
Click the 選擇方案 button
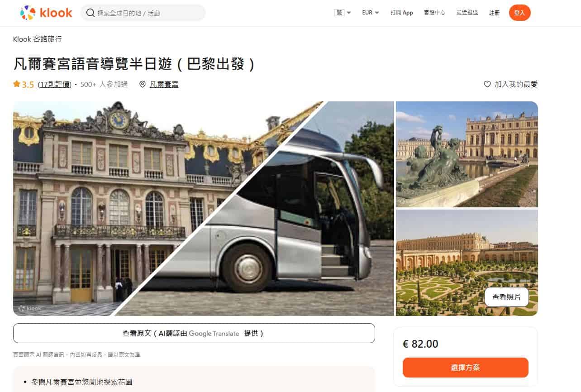click(465, 368)
